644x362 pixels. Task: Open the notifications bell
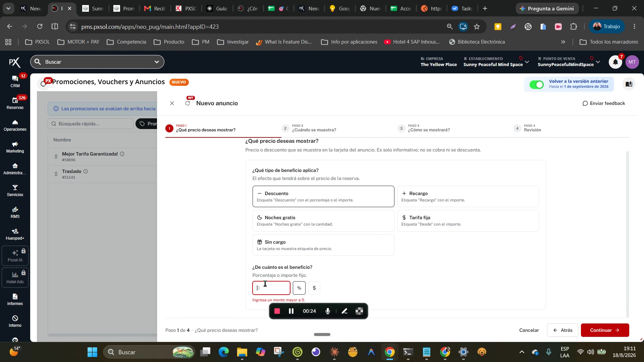(x=615, y=62)
